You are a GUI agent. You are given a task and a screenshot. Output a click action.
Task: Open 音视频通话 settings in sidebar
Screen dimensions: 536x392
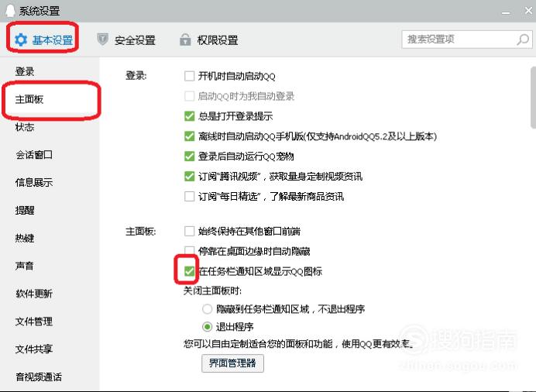(x=39, y=377)
